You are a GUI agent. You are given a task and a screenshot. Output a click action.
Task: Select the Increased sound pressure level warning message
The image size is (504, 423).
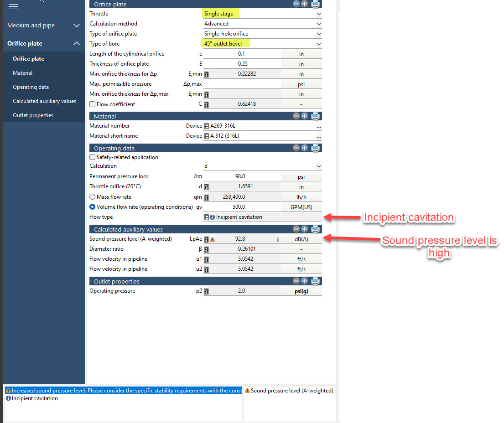123,391
